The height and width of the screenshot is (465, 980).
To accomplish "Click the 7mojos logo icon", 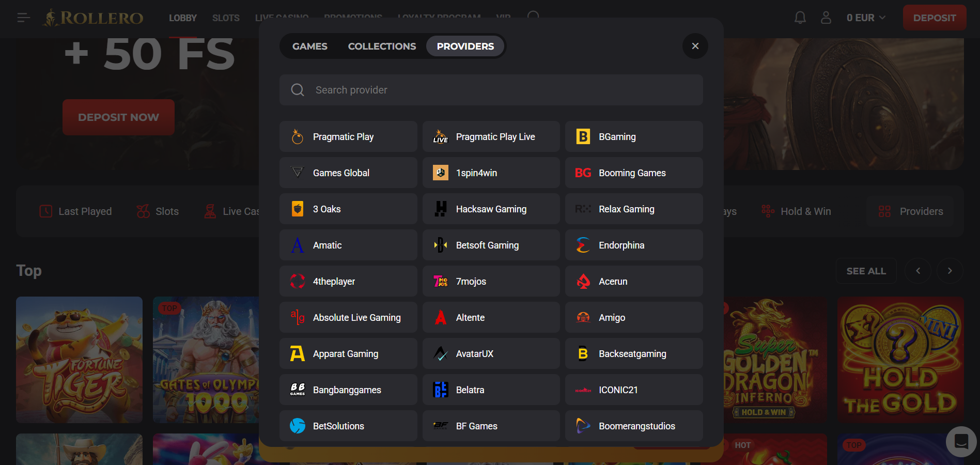I will tap(440, 281).
